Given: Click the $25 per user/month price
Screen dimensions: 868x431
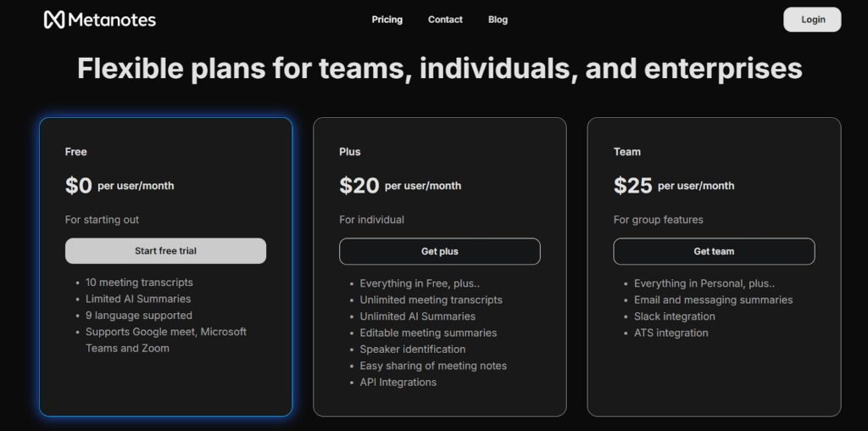Looking at the screenshot, I should [x=674, y=186].
